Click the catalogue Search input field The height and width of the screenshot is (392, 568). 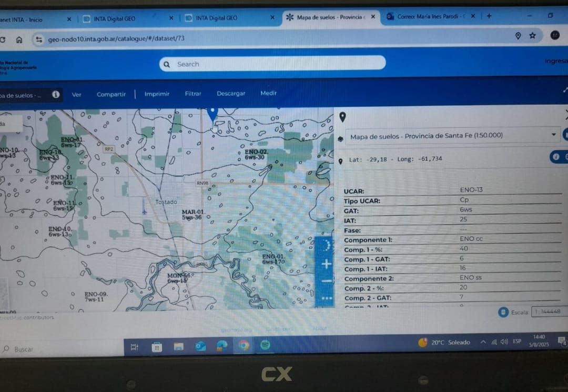tap(272, 64)
